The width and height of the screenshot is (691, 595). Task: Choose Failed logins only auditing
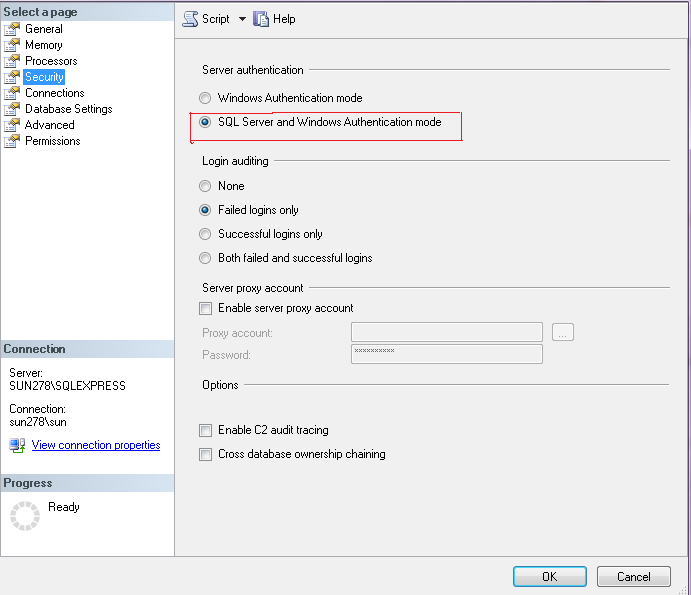click(x=205, y=210)
